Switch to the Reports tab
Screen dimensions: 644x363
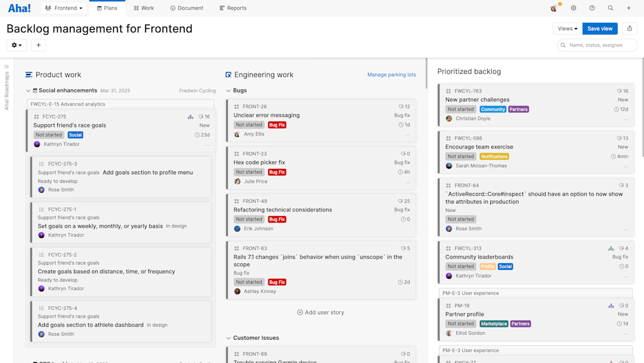tap(233, 8)
